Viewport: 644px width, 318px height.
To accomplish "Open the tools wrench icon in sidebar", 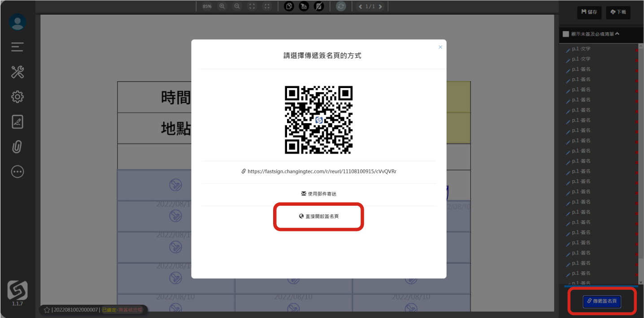I will coord(17,72).
